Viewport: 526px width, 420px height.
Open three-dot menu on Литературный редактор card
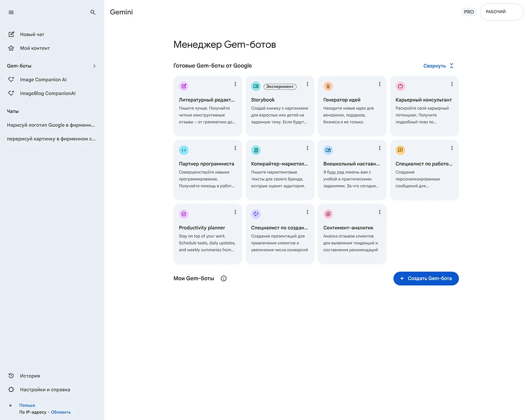pyautogui.click(x=235, y=84)
